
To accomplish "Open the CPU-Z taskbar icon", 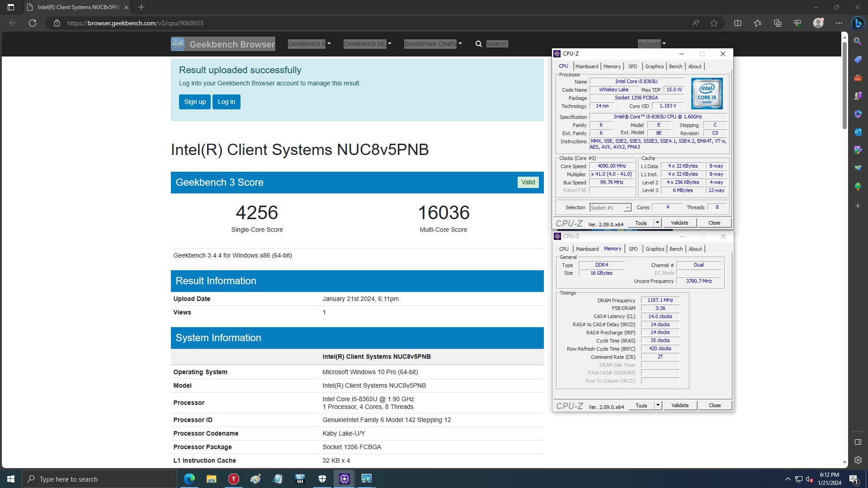I will click(x=344, y=479).
